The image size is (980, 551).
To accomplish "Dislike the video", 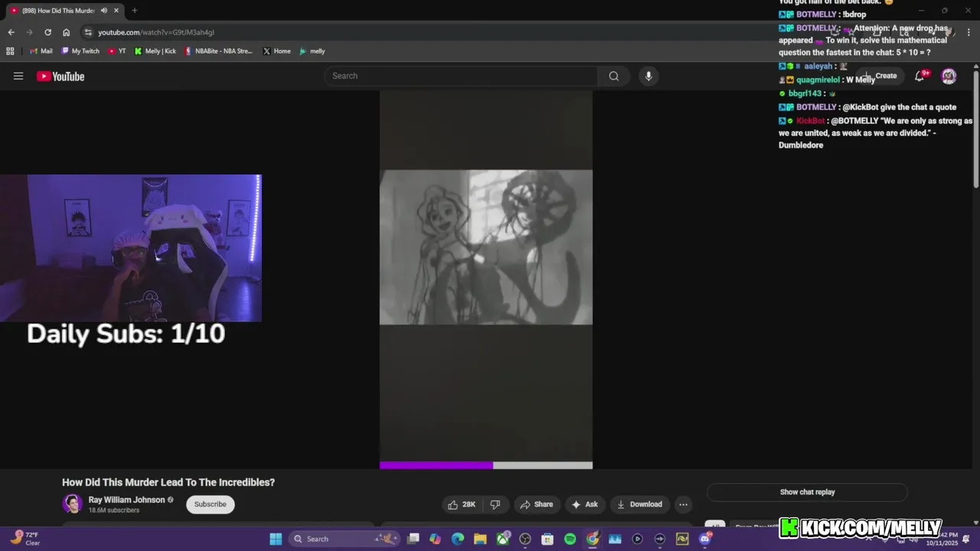I will pyautogui.click(x=495, y=504).
